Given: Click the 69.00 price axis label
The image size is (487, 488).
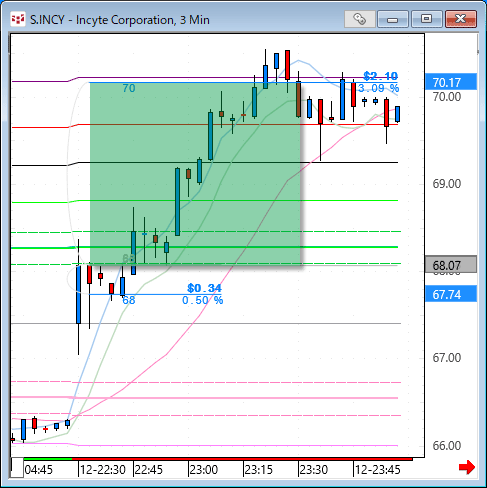Looking at the screenshot, I should pos(447,184).
